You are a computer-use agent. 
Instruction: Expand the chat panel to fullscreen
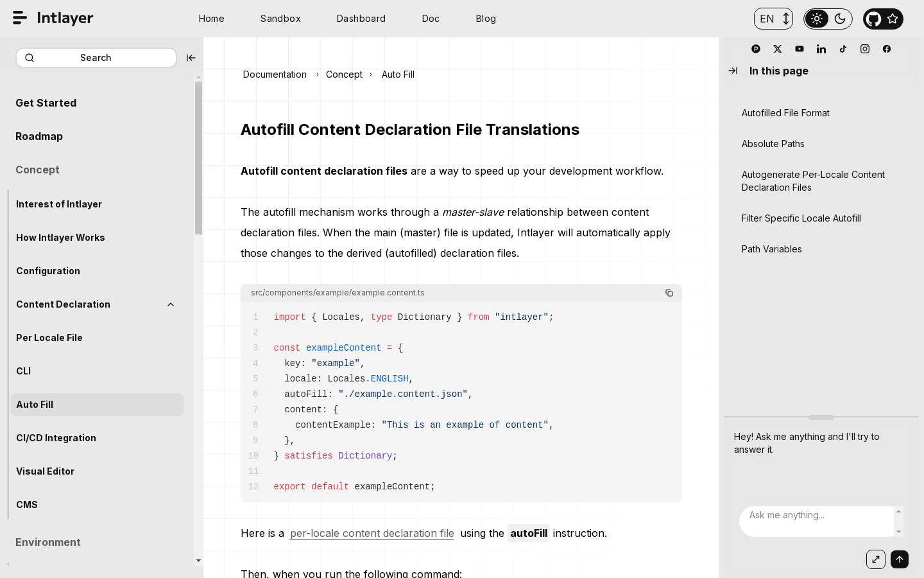point(876,559)
